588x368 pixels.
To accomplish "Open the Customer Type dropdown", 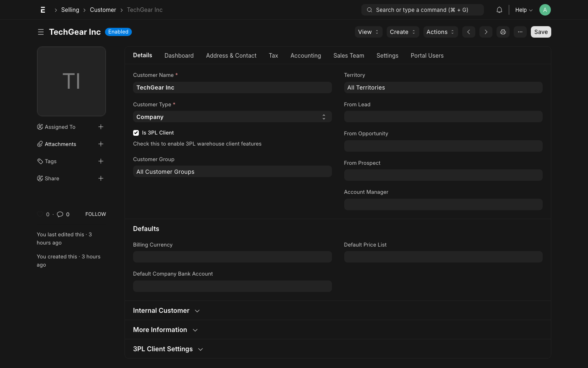I will pyautogui.click(x=232, y=117).
